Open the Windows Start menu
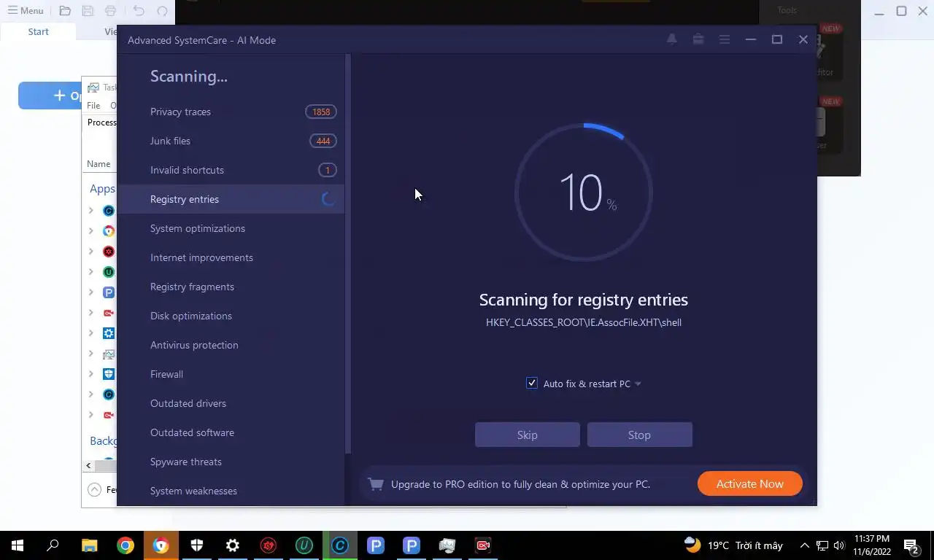934x560 pixels. point(18,545)
